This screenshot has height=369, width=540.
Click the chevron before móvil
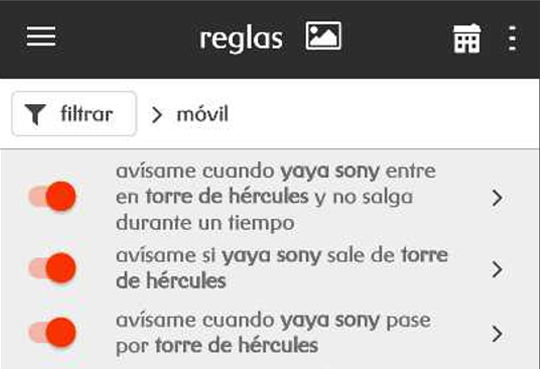pyautogui.click(x=157, y=115)
